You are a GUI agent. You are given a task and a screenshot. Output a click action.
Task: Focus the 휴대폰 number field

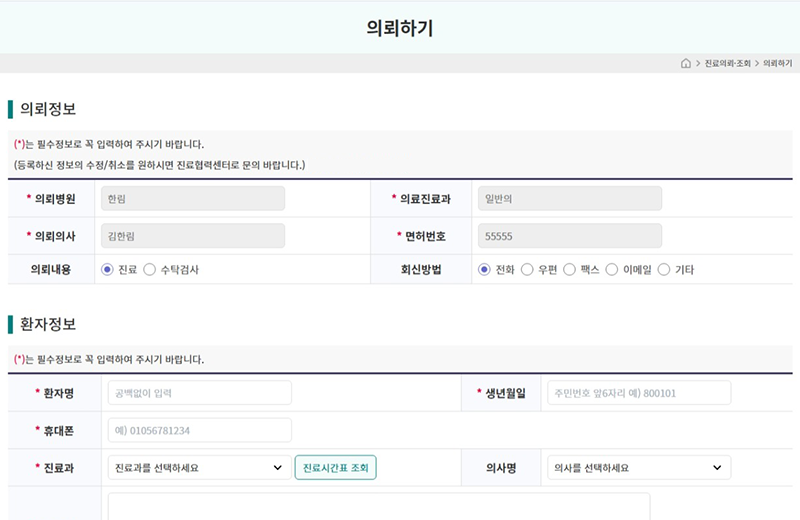pos(199,430)
